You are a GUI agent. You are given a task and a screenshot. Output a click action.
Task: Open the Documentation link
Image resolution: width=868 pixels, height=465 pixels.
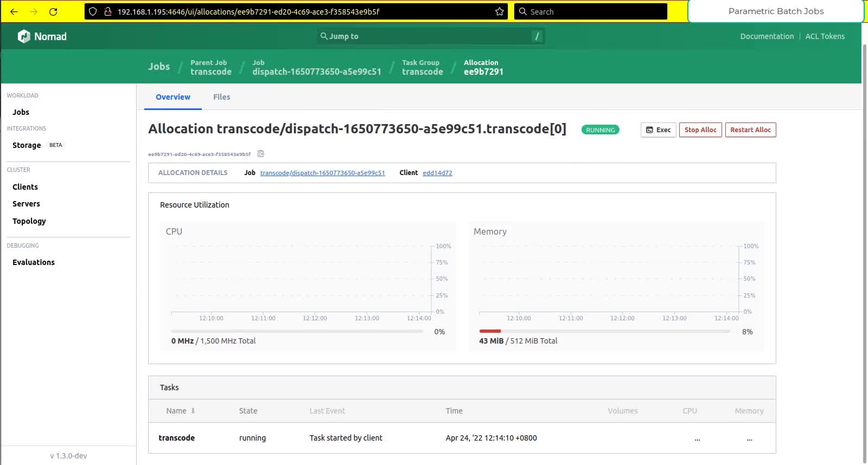pos(767,36)
